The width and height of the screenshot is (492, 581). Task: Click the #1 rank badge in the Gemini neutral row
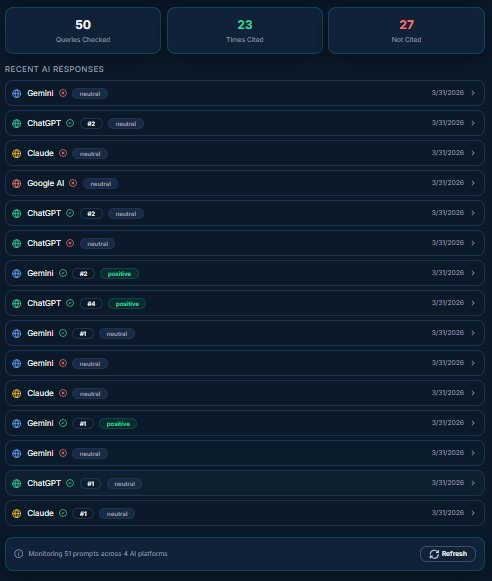(x=83, y=334)
